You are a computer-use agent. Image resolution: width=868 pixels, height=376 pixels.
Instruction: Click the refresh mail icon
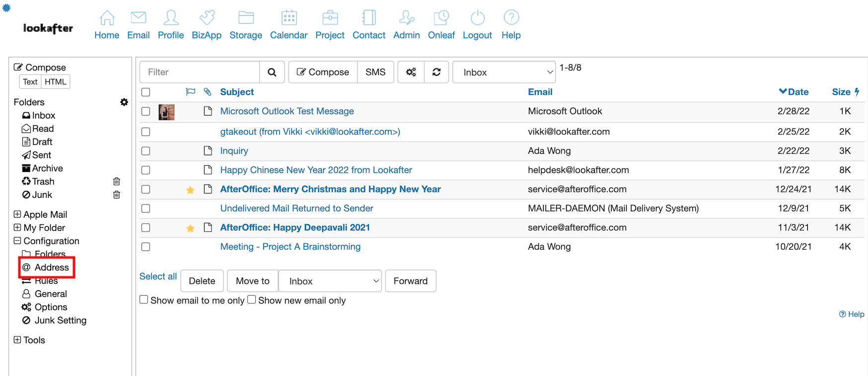tap(436, 72)
